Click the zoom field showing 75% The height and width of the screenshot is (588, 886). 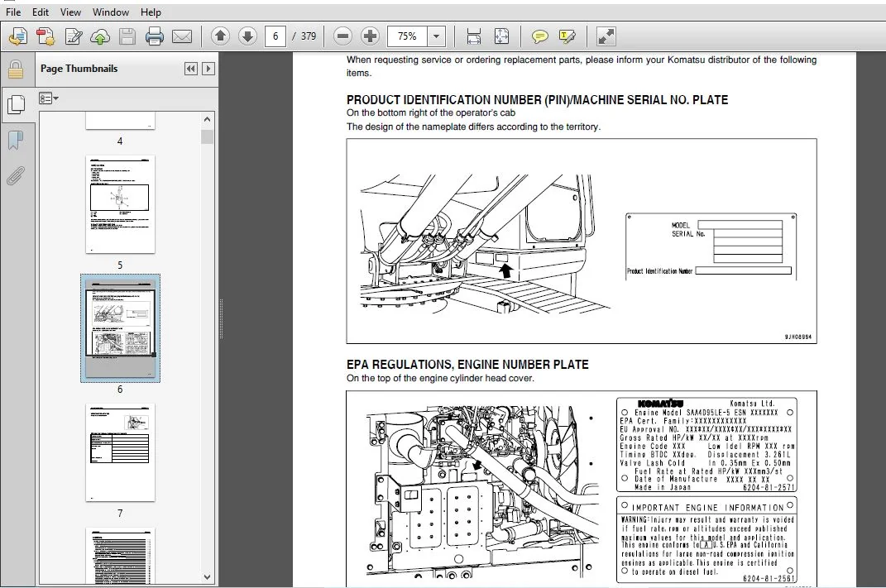tap(407, 36)
